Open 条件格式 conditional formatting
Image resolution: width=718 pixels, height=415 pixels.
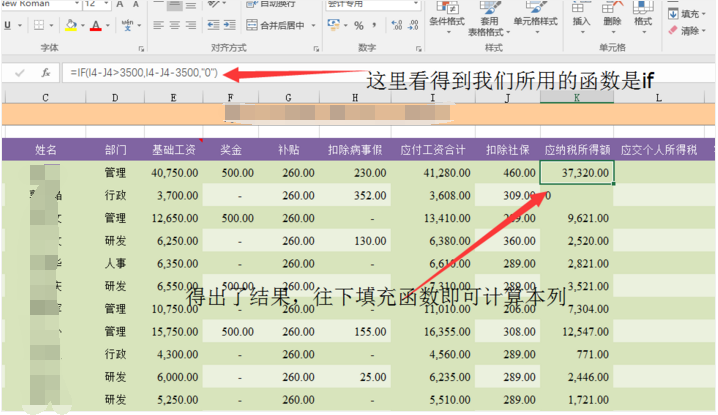(x=447, y=18)
